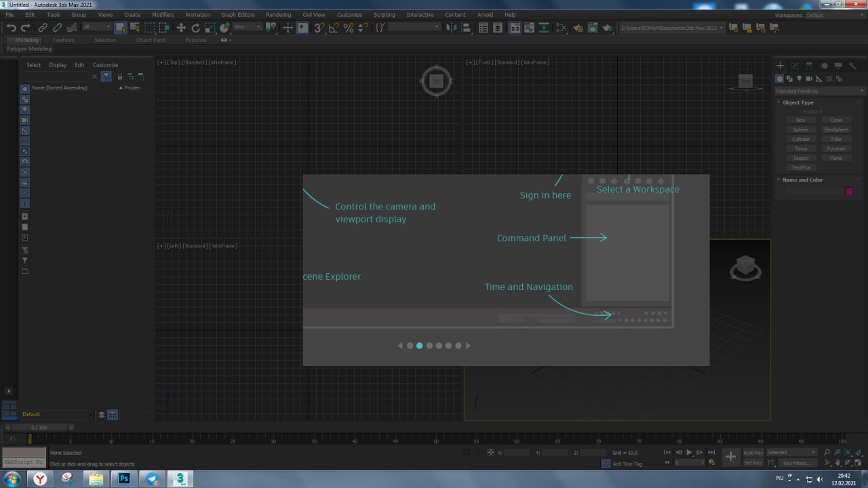868x488 pixels.
Task: Open Standard Primitives category dropdown
Action: coord(820,91)
